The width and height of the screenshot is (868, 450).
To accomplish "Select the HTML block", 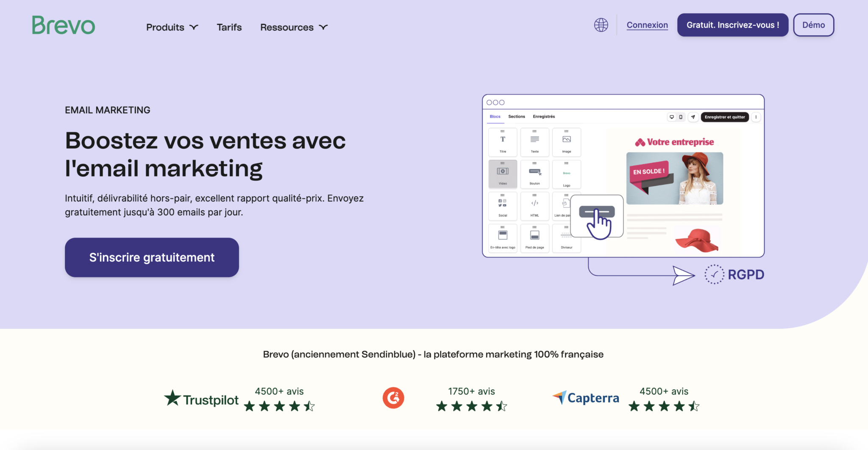I will pos(534,206).
